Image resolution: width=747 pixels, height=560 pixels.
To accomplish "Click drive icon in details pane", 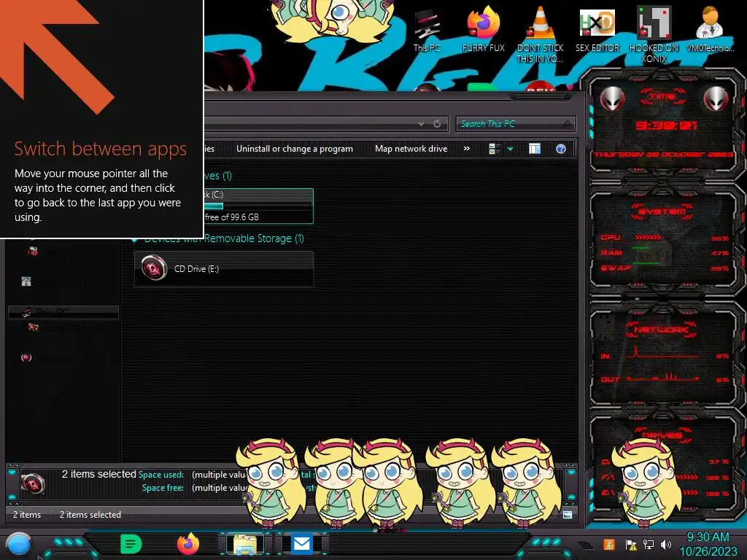I will coord(32,484).
